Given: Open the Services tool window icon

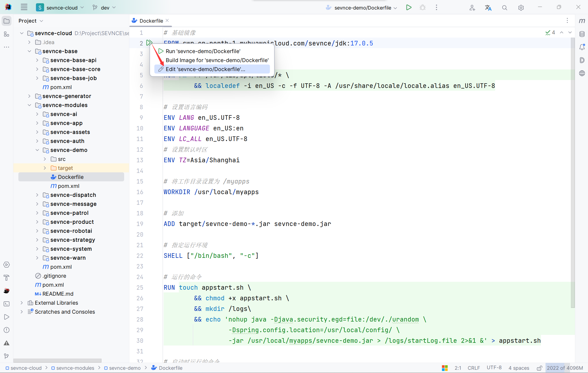Looking at the screenshot, I should tap(7, 265).
